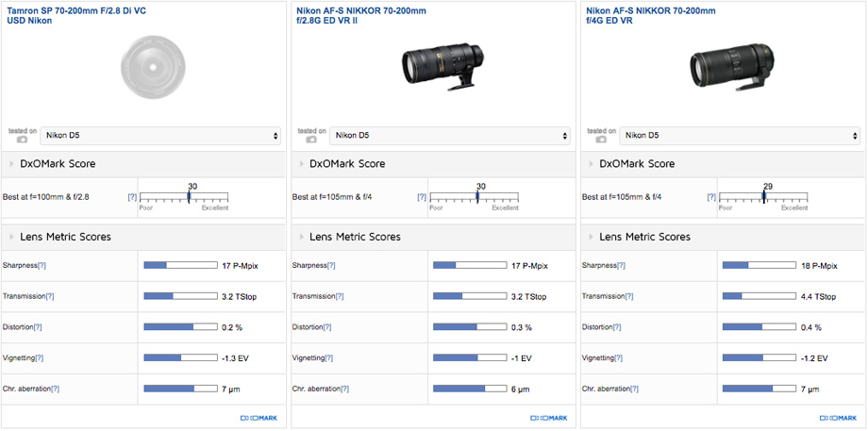Open Vignetting [?] help in Nikon f/2.8G panel

[x=329, y=358]
